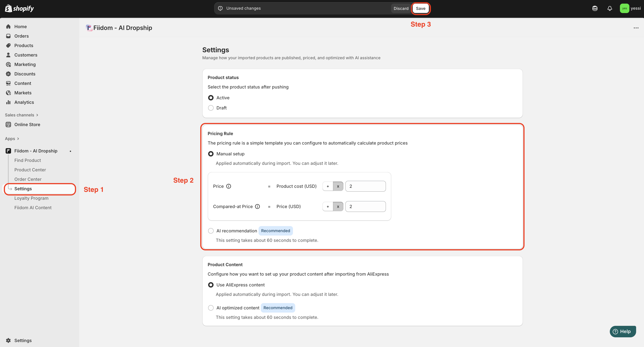This screenshot has height=347, width=644.
Task: Open Product Center in Fiidom submenu
Action: point(30,170)
